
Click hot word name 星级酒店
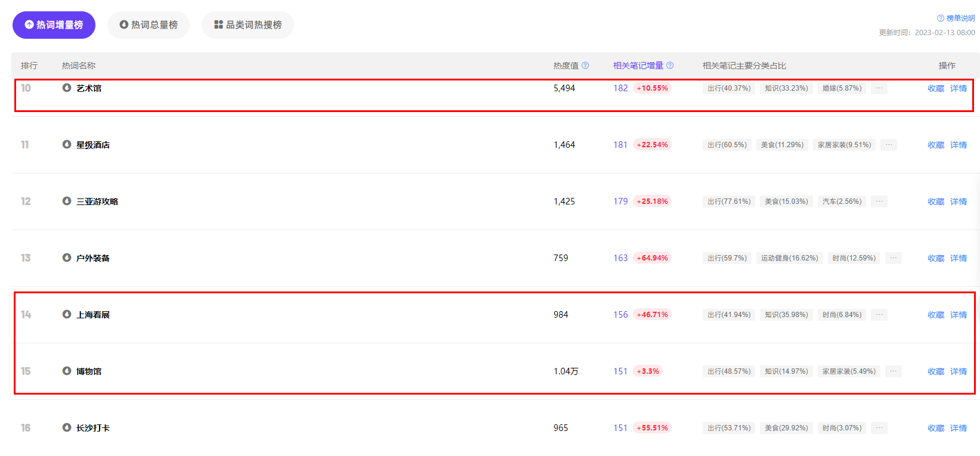pos(93,145)
